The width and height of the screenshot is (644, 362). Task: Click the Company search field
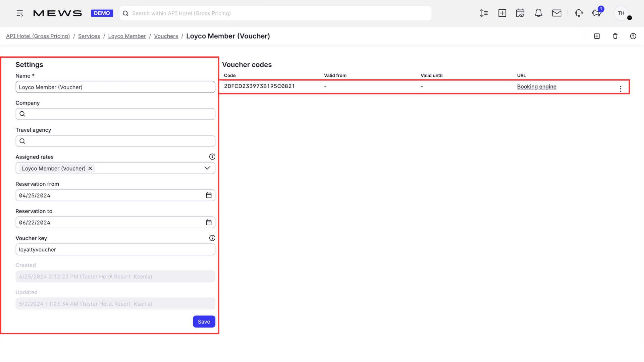(x=115, y=114)
